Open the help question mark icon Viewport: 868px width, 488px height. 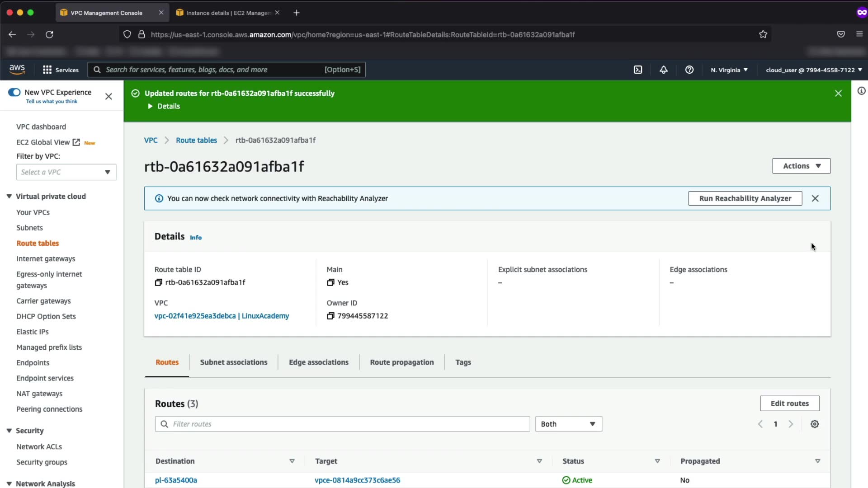point(689,70)
